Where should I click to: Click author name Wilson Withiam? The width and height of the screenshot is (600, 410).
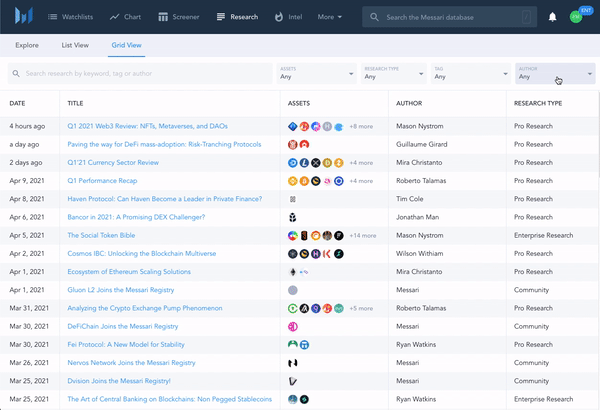[419, 254]
